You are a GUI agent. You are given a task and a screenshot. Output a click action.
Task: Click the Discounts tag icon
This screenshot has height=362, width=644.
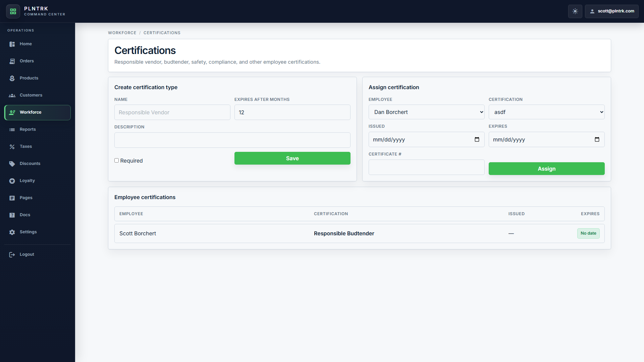point(12,164)
